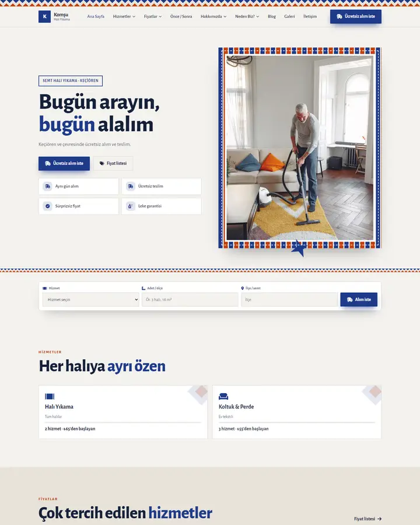
Task: Click the tag icon beside Fiyat listesi
Action: [102, 163]
